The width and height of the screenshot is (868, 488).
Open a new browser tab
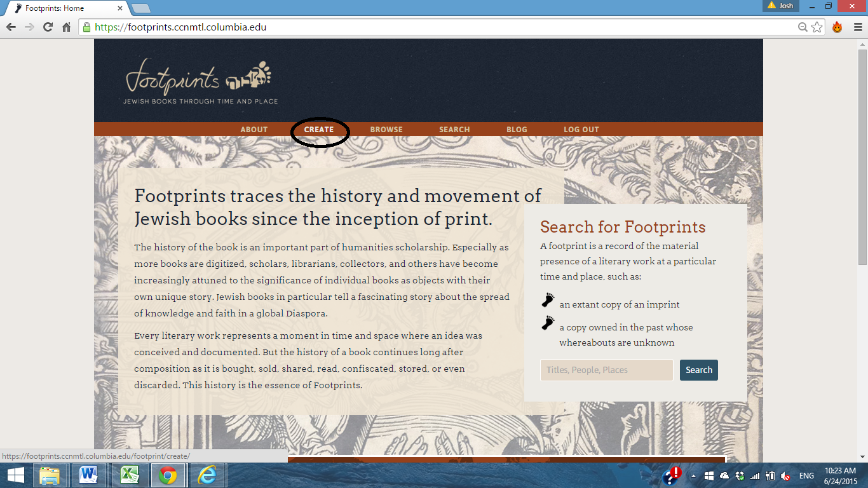(140, 8)
